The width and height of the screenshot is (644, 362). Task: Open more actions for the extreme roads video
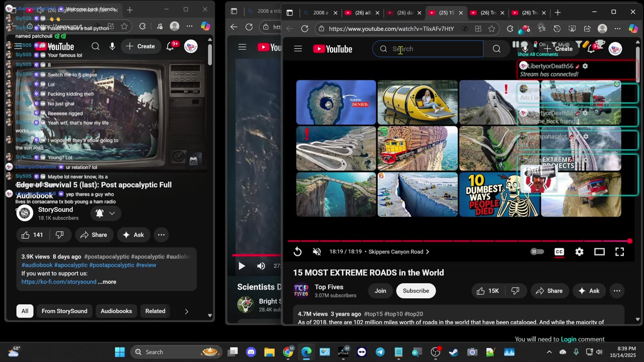point(617,291)
